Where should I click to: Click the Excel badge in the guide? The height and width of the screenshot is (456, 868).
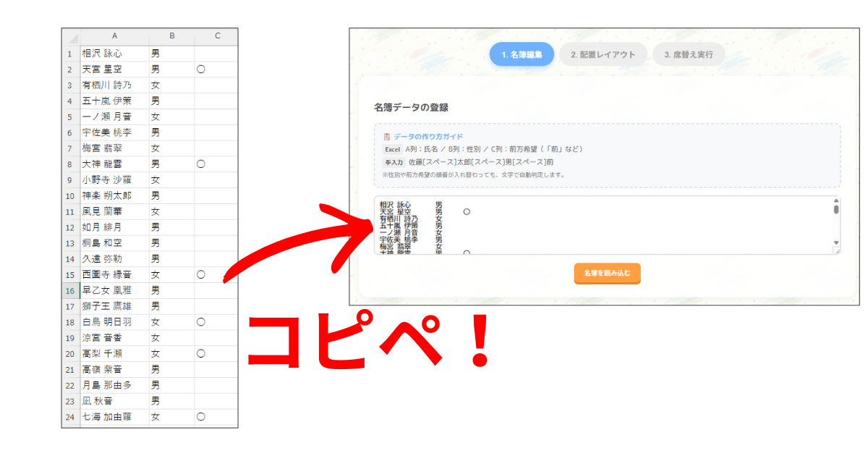(x=391, y=149)
